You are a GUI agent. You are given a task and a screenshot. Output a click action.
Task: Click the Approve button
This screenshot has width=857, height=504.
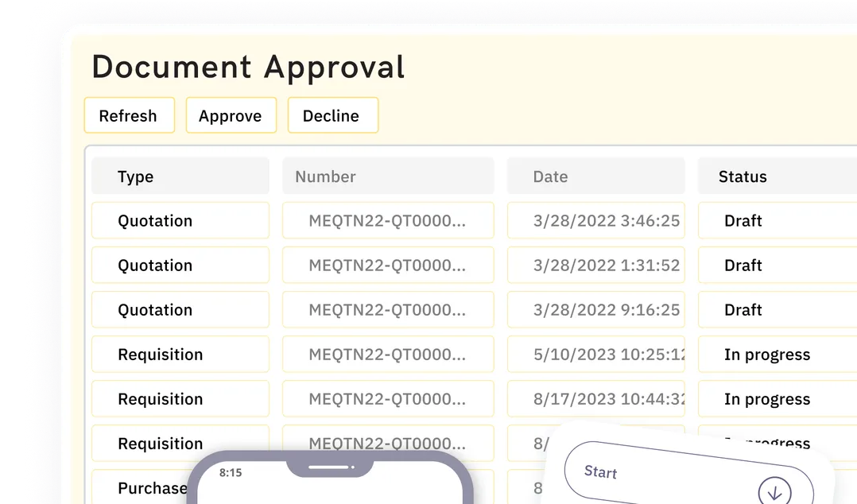(231, 115)
